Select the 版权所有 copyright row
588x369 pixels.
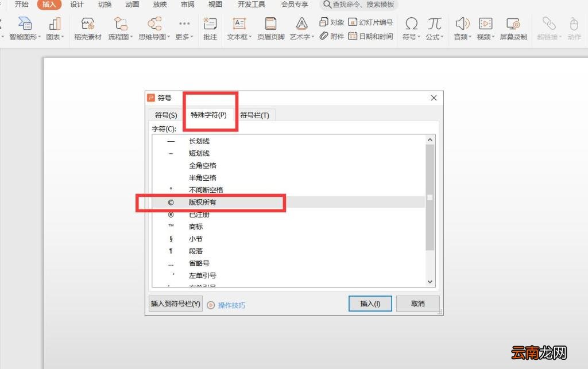[288, 202]
